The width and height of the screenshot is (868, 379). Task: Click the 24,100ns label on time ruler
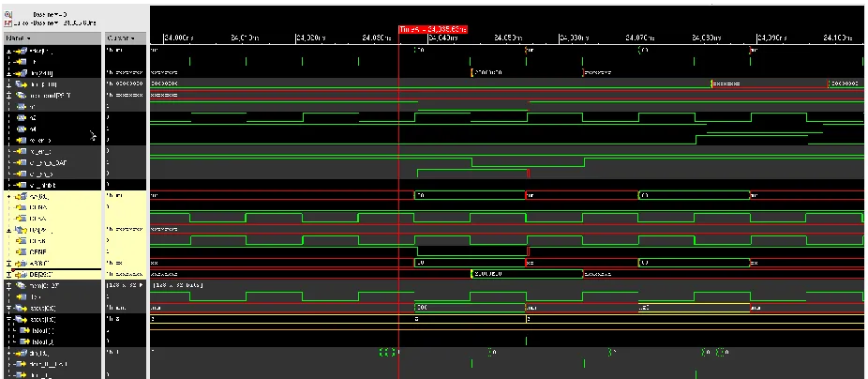(840, 38)
